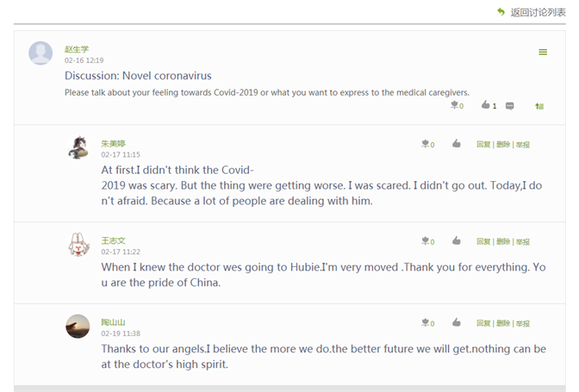Click 回复 on 陶山山's comment
Image resolution: width=579 pixels, height=392 pixels.
[483, 323]
